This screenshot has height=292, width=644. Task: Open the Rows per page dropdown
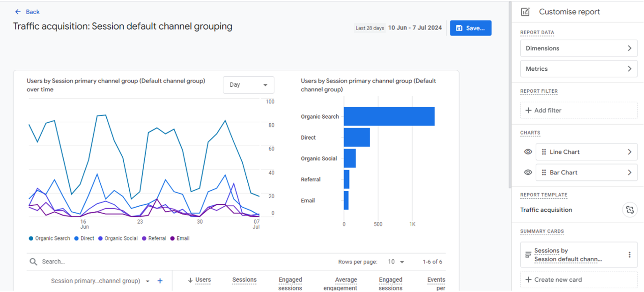pyautogui.click(x=396, y=262)
